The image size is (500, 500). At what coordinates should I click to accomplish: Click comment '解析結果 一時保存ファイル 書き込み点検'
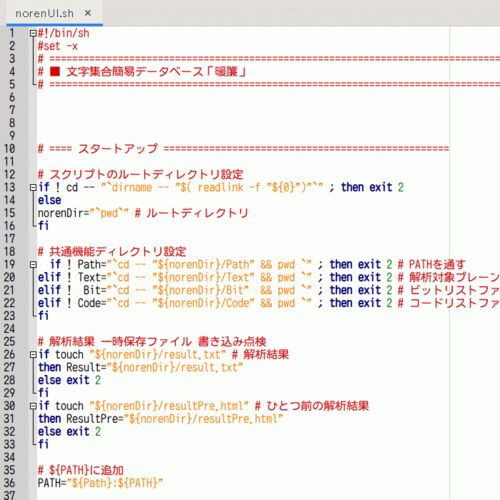point(158,342)
